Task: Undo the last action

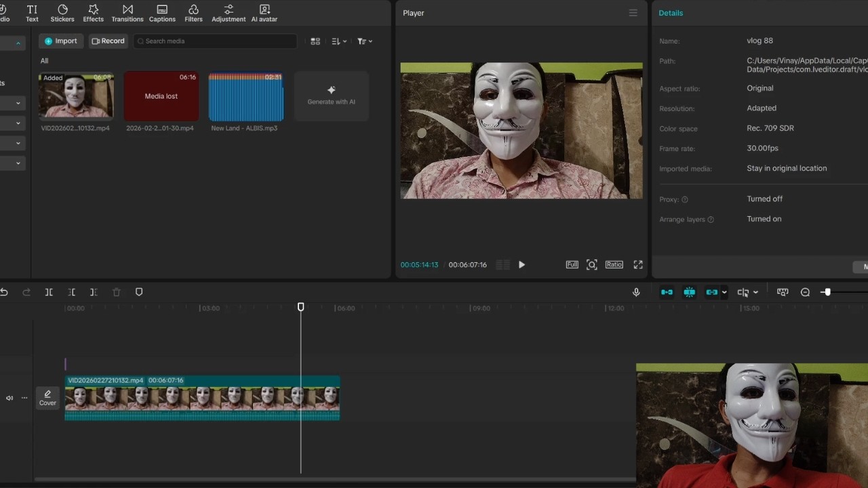Action: (4, 292)
